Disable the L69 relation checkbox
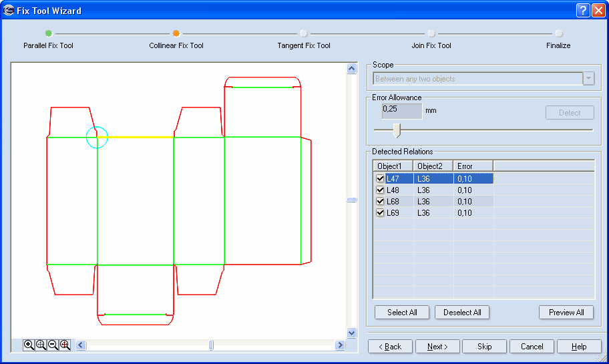Viewport: 609px width, 364px height. 380,213
